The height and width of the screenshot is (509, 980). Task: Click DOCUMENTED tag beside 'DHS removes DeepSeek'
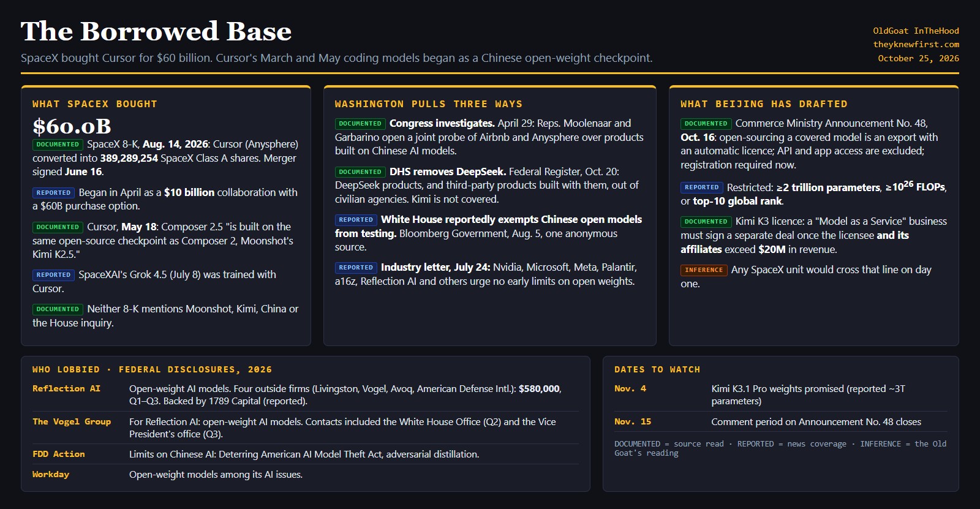coord(360,172)
